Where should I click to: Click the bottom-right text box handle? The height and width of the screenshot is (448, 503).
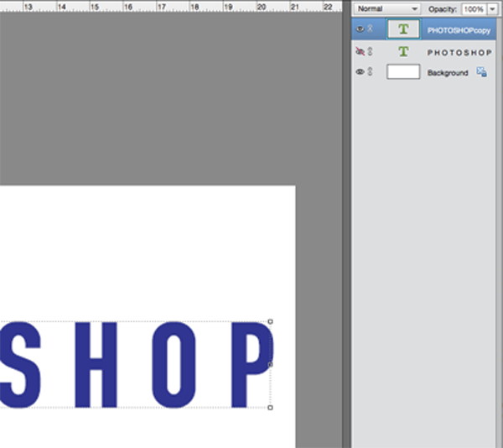point(270,408)
